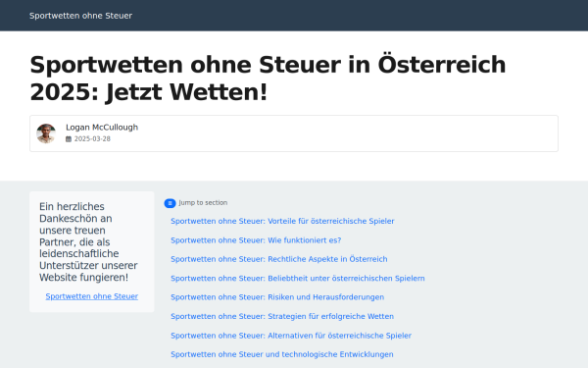Click the calendar icon next to 2025-03-28

coord(69,139)
